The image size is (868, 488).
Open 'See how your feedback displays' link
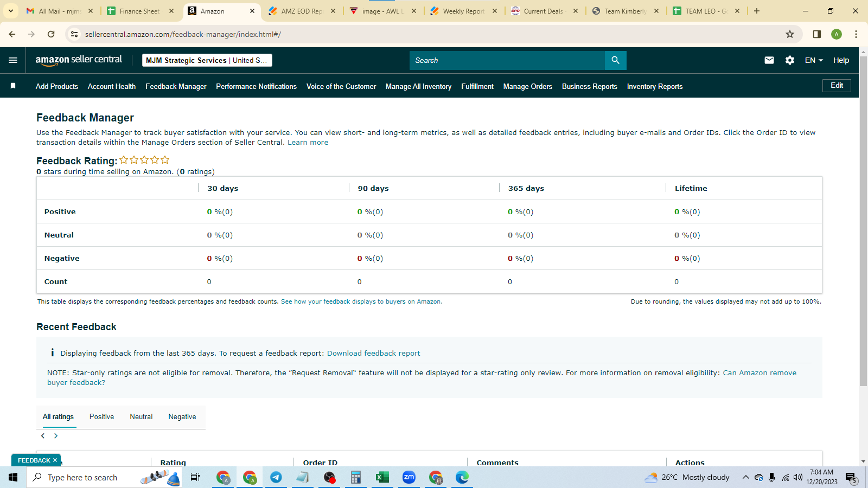pyautogui.click(x=361, y=301)
